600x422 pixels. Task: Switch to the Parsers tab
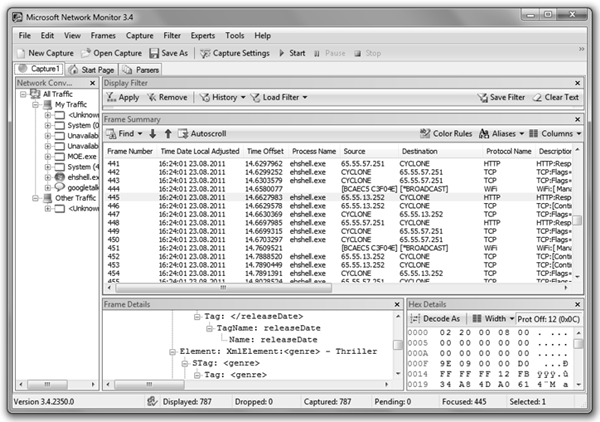[140, 70]
